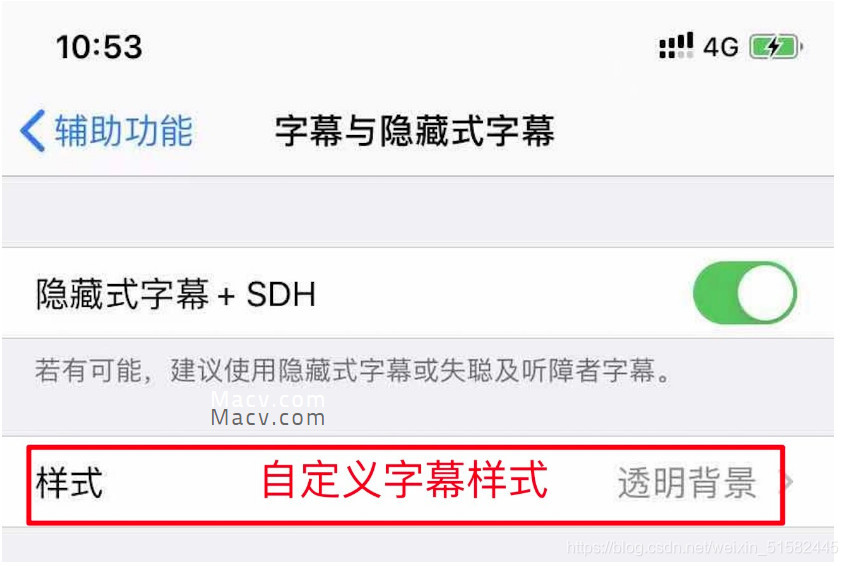Click the gray section spacer above SDH row

coord(418,212)
